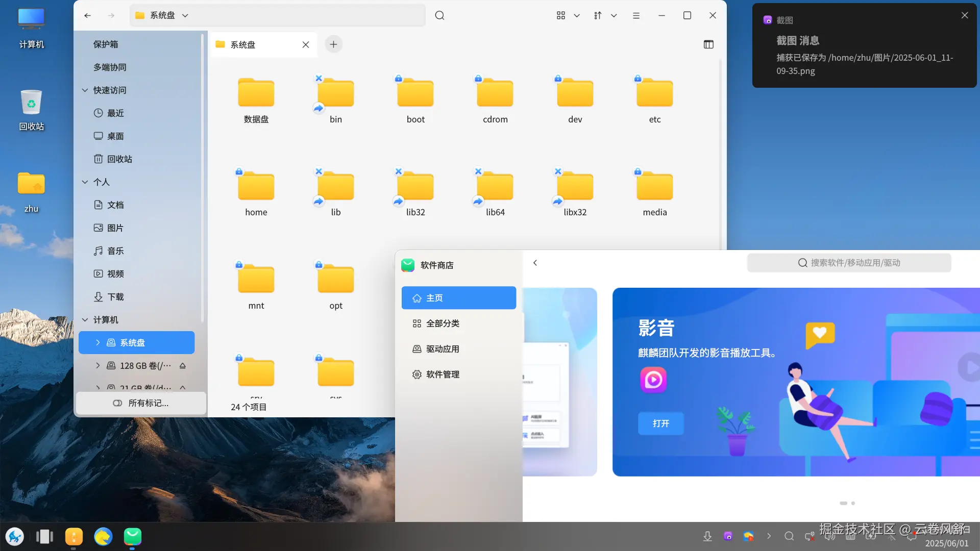980x551 pixels.
Task: Select the second carousel page dot
Action: 853,503
